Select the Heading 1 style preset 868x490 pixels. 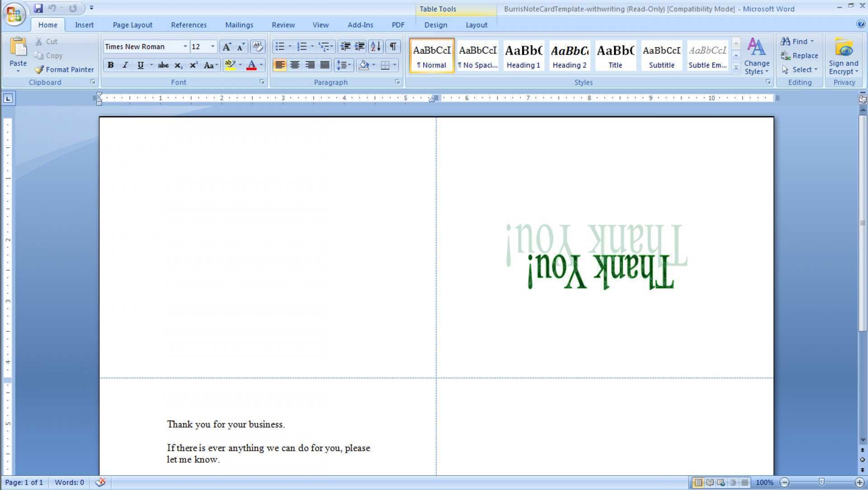524,56
